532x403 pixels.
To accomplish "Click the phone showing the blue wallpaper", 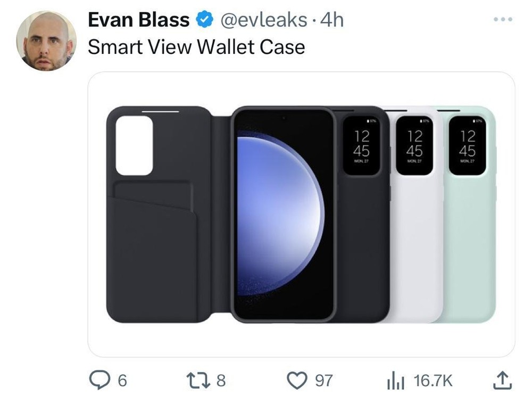I will pos(283,213).
